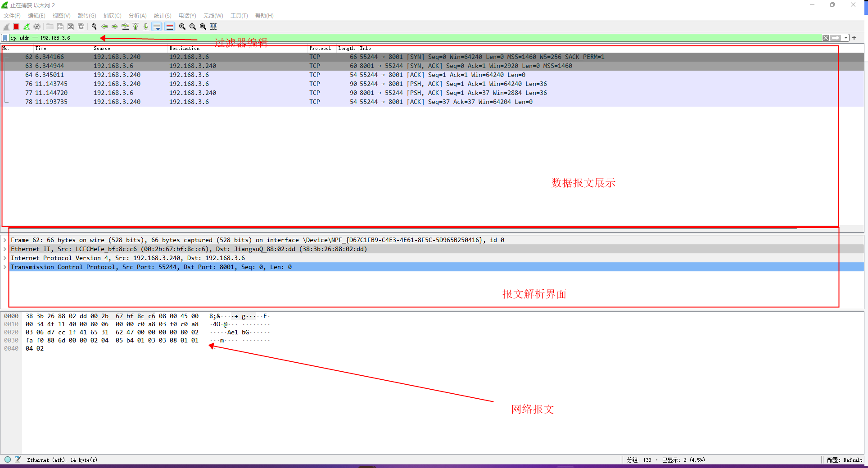868x468 pixels.
Task: Restart the current capture
Action: coord(26,27)
